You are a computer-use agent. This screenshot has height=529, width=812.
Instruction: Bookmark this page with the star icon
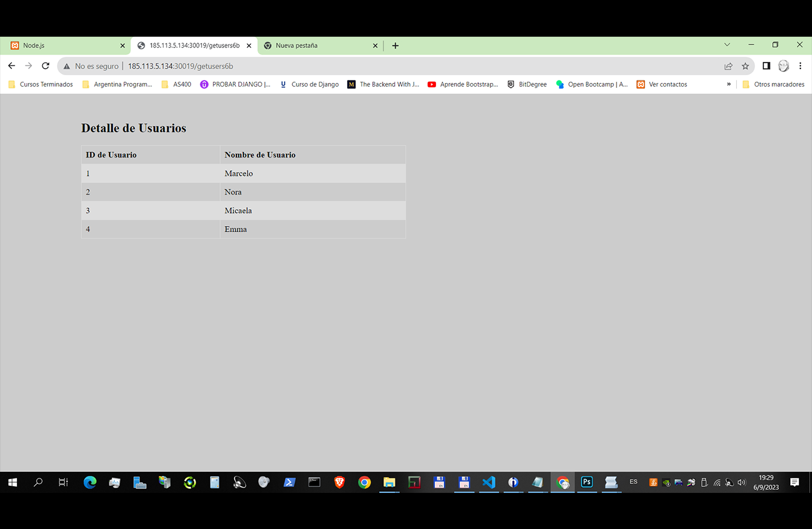pos(745,66)
